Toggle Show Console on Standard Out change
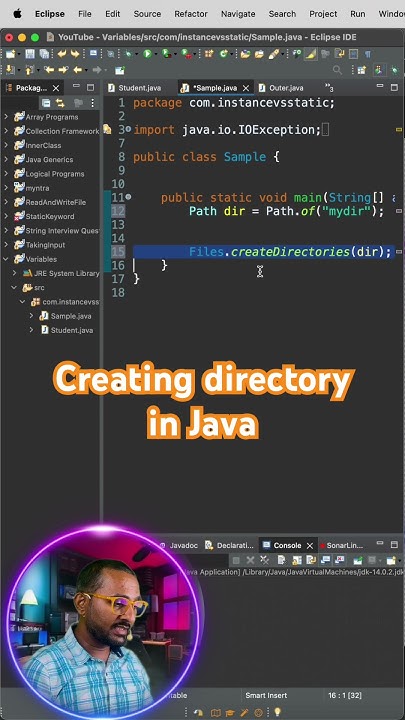 326,561
